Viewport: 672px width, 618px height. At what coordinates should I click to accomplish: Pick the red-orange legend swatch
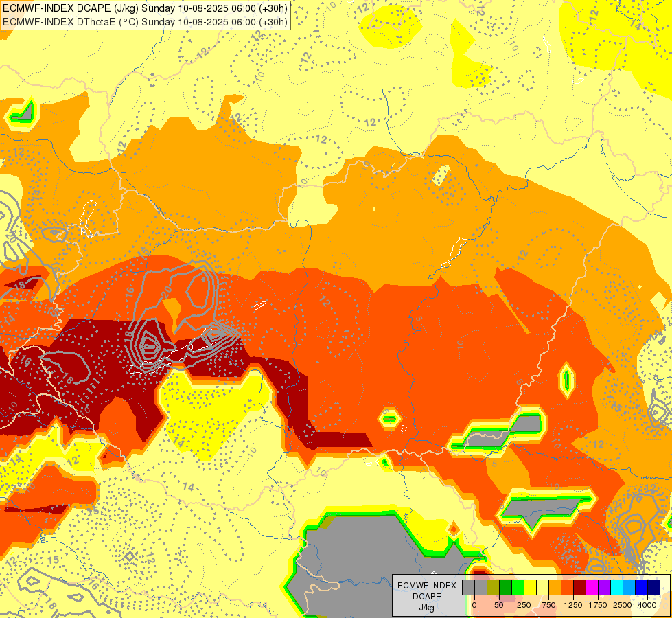coord(568,588)
